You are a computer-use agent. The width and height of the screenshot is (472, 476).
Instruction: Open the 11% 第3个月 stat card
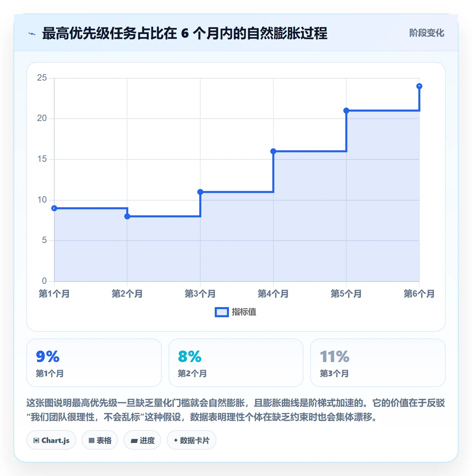(378, 363)
